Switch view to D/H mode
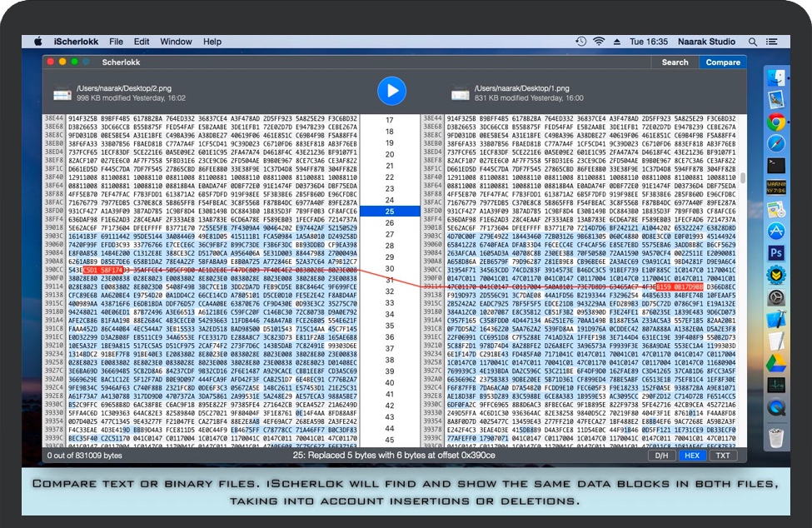 (x=661, y=456)
